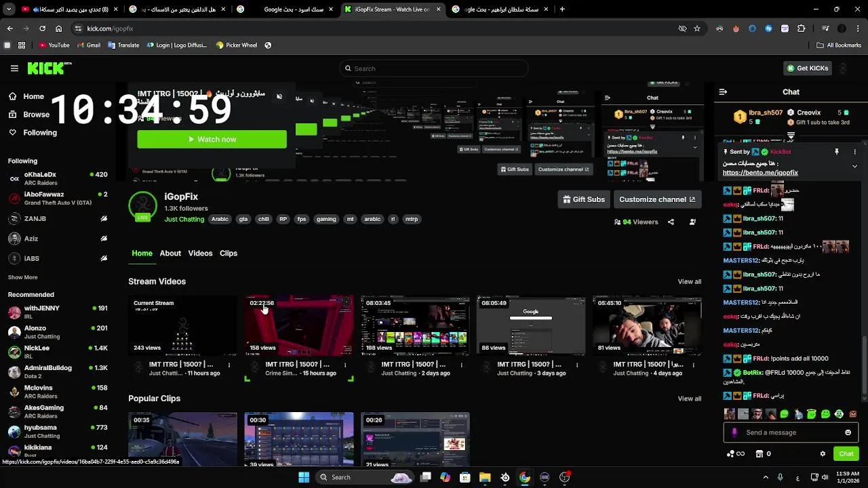Viewport: 868px width, 488px height.
Task: Open the Just Chatting category link
Action: (x=184, y=219)
